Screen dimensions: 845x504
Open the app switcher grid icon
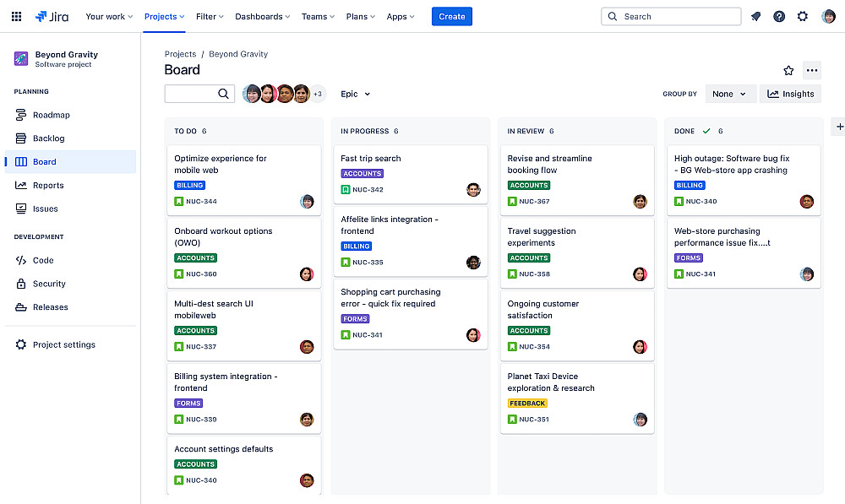click(16, 16)
